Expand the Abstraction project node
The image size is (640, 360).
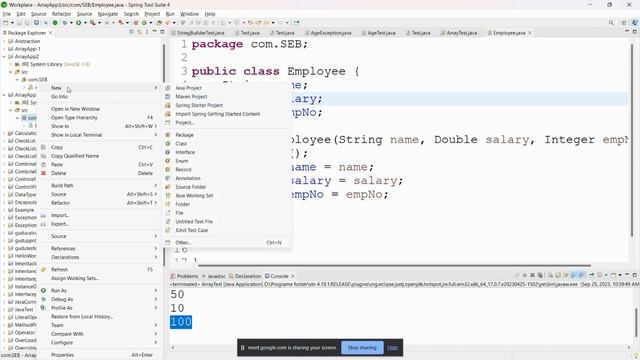click(4, 41)
